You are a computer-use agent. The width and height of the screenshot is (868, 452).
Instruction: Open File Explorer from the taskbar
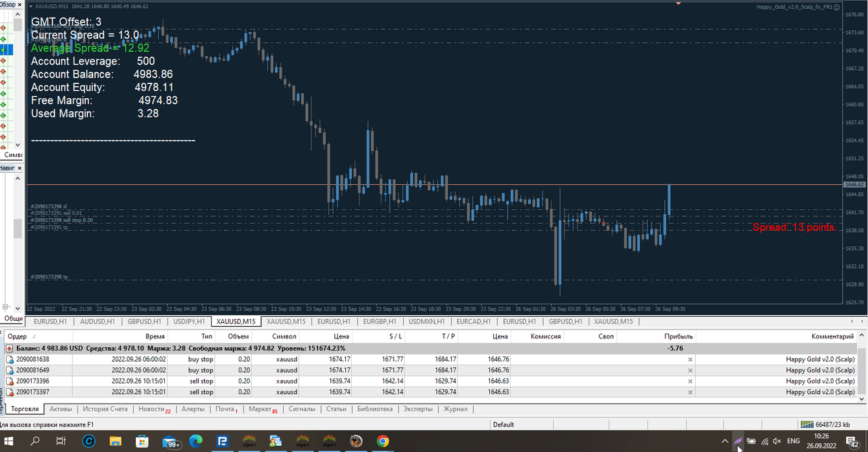click(115, 441)
